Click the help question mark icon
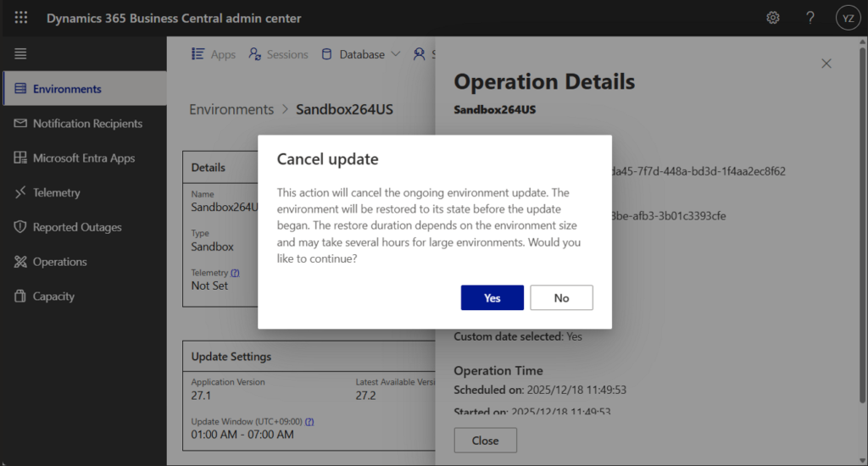868x466 pixels. pos(810,18)
